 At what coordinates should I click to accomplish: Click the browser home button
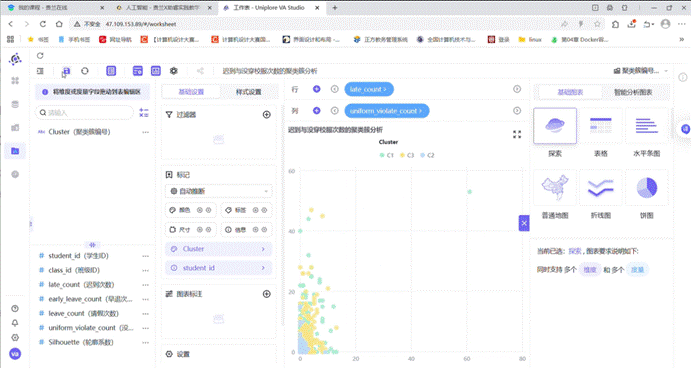point(59,24)
